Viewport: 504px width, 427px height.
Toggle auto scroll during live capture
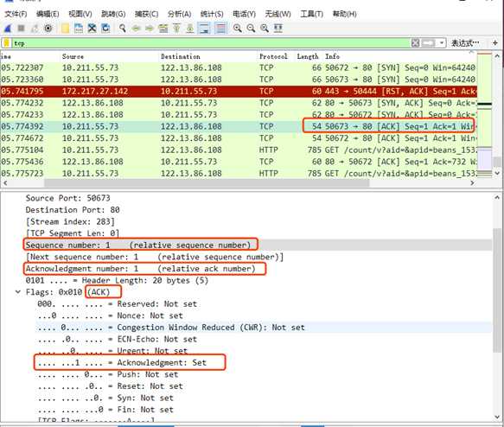(204, 29)
